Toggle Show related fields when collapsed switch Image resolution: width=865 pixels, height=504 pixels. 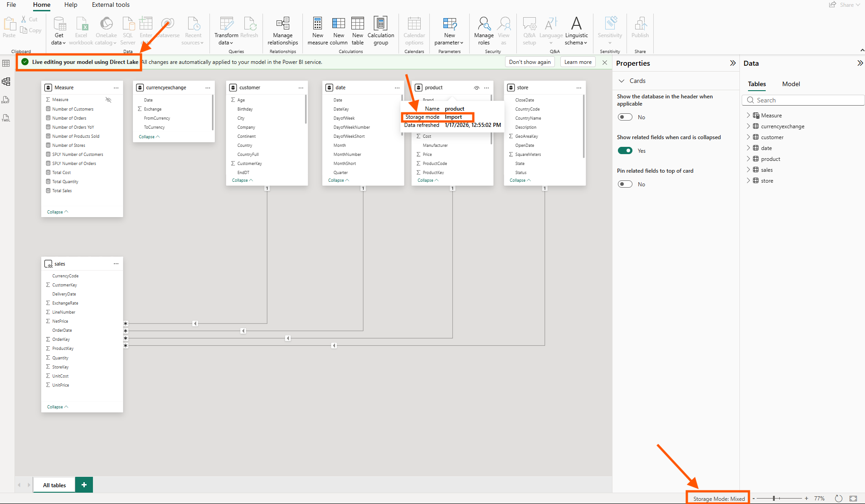625,150
